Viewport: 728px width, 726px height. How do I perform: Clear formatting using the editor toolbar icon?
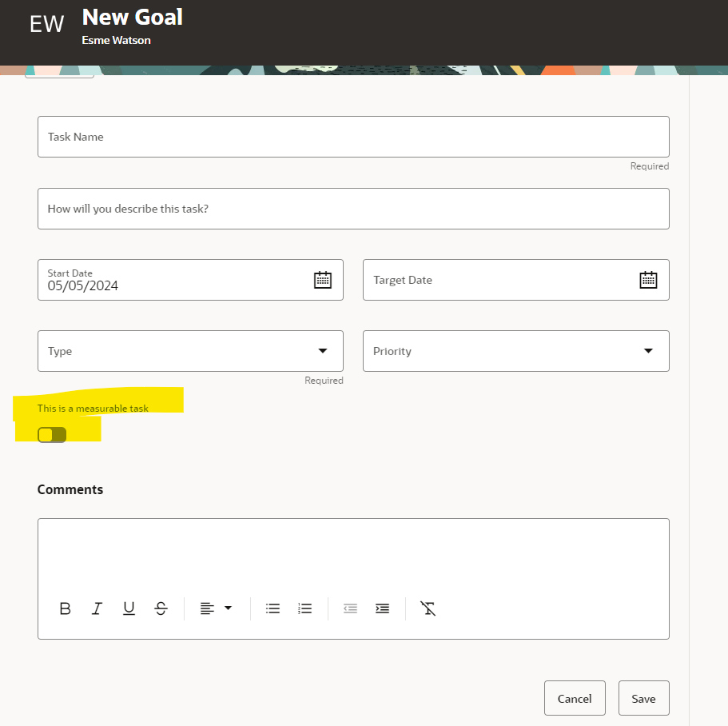click(x=428, y=608)
